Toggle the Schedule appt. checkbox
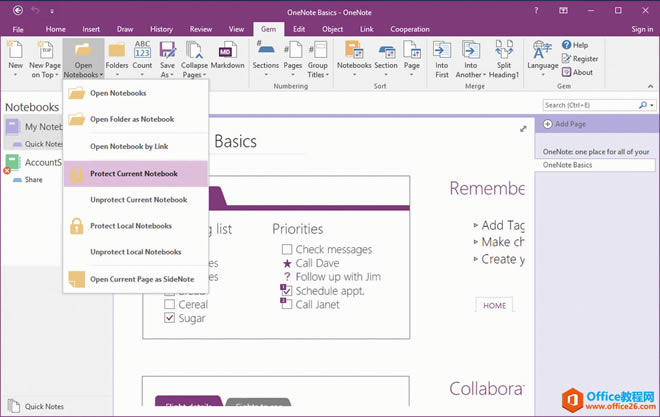The width and height of the screenshot is (660, 417). pos(287,291)
